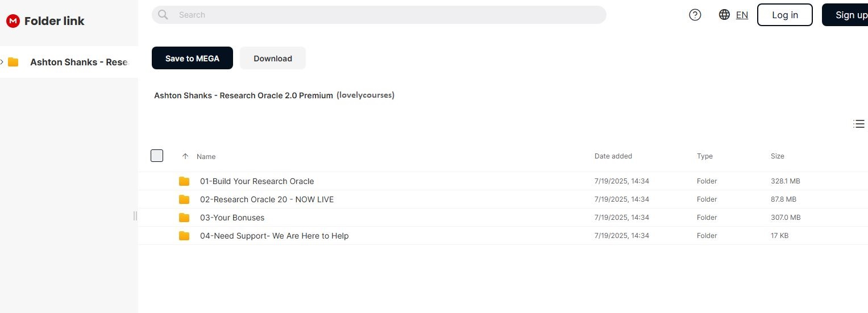Click the folder icon for 01-Build Your Research Oracle
868x313 pixels.
184,181
